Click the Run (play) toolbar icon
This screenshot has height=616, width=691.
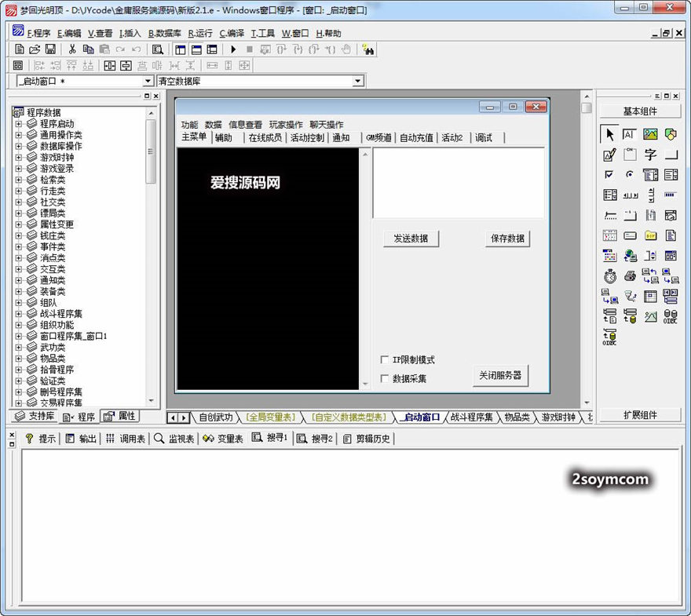click(233, 49)
